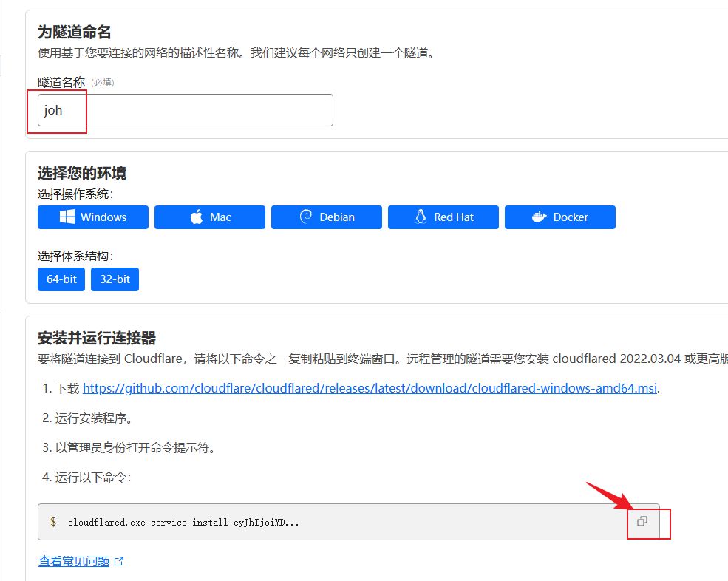Click the 选择操作系统 label
The image size is (728, 581).
coord(76,194)
